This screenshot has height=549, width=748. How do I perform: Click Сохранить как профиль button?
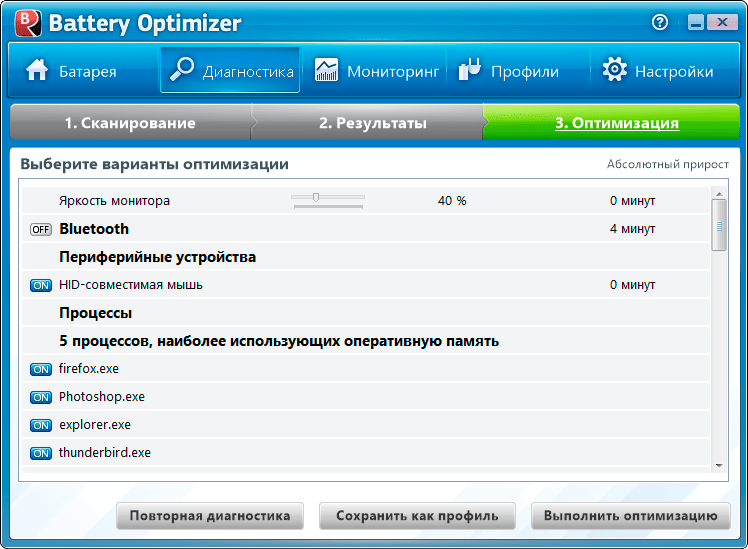[x=417, y=516]
